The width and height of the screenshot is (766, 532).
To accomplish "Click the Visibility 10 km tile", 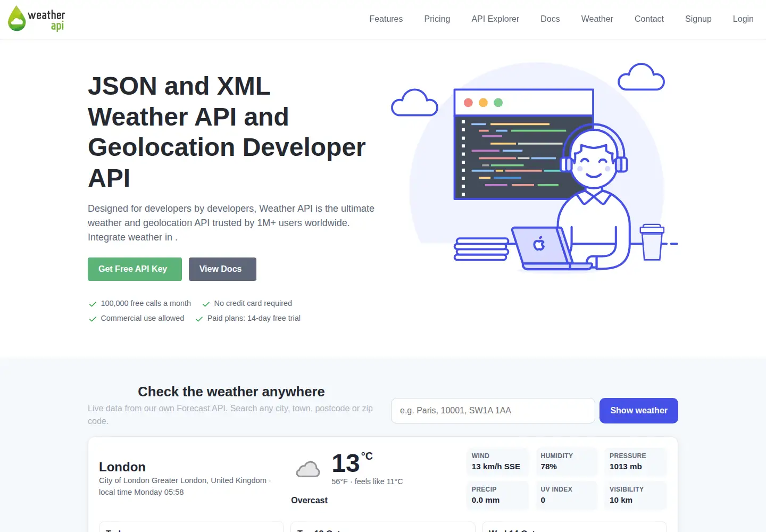I will [x=635, y=495].
